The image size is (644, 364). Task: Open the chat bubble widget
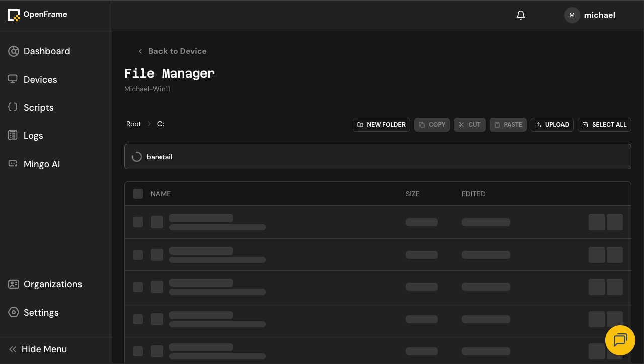tap(620, 340)
